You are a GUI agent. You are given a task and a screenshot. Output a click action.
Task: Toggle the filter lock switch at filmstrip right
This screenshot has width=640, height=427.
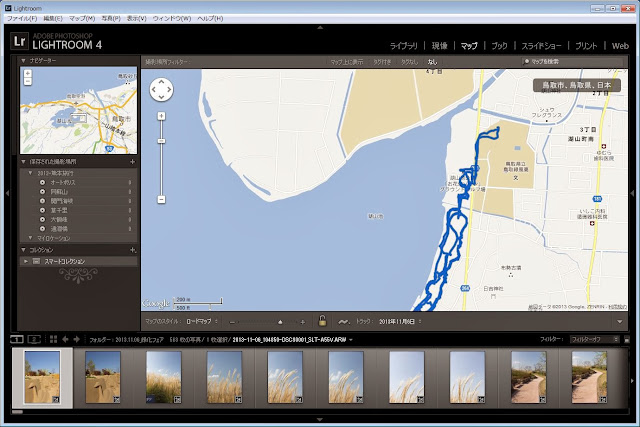[x=627, y=339]
